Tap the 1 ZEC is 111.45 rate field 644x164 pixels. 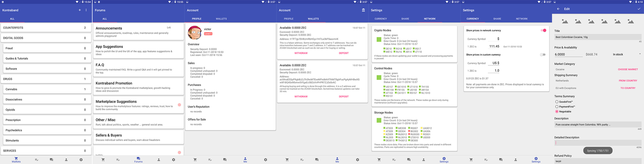click(x=494, y=46)
